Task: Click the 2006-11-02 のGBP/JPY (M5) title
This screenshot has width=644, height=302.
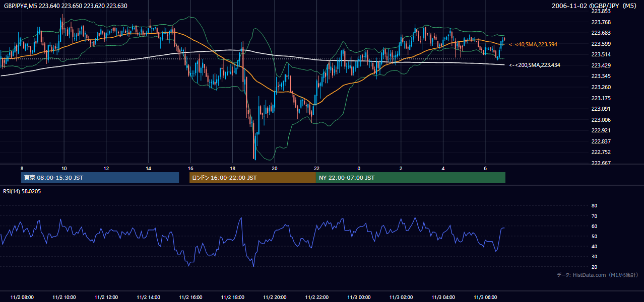Action: click(x=595, y=6)
